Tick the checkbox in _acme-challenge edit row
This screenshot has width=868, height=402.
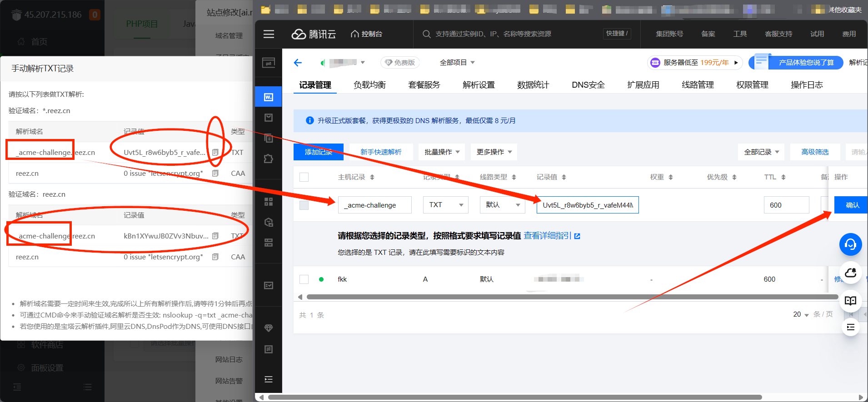(x=304, y=205)
